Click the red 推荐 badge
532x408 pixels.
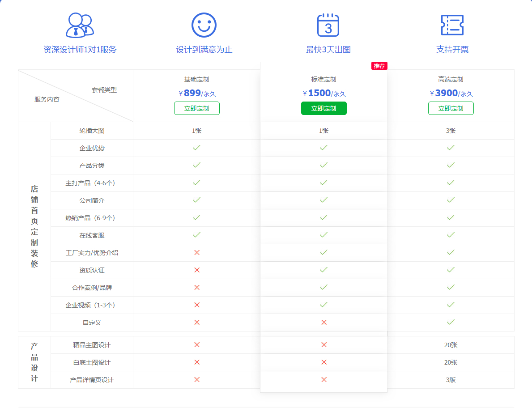click(x=379, y=66)
